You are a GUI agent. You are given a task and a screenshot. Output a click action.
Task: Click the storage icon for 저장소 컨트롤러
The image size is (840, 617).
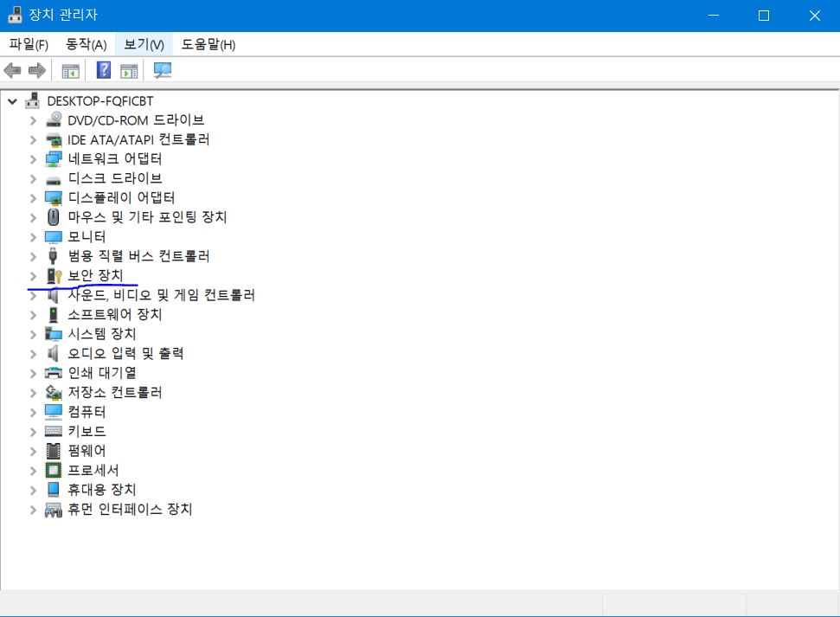[x=53, y=393]
